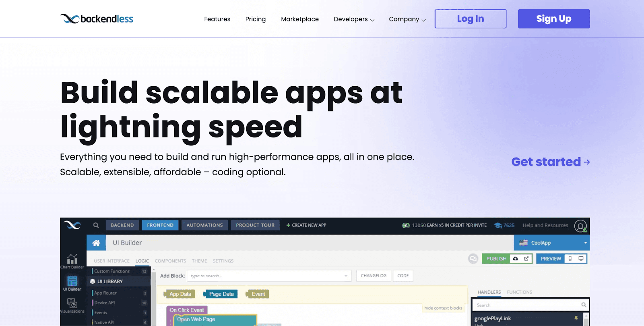Click the open-in-new-window publish icon
This screenshot has width=644, height=326.
point(526,259)
